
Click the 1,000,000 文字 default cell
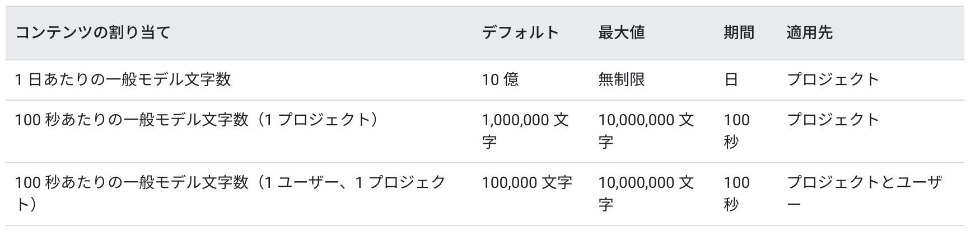coord(525,131)
